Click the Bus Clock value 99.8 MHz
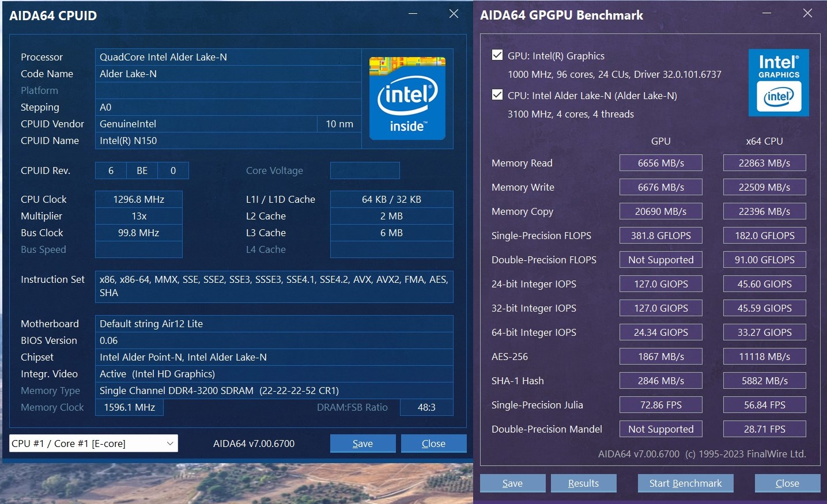 [x=139, y=233]
